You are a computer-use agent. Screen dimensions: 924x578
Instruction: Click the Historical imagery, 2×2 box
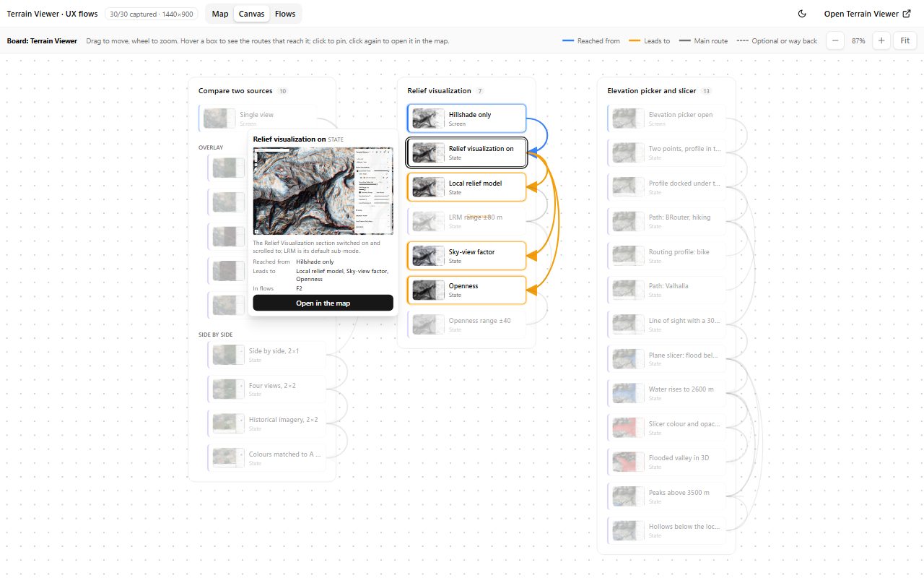click(x=266, y=423)
